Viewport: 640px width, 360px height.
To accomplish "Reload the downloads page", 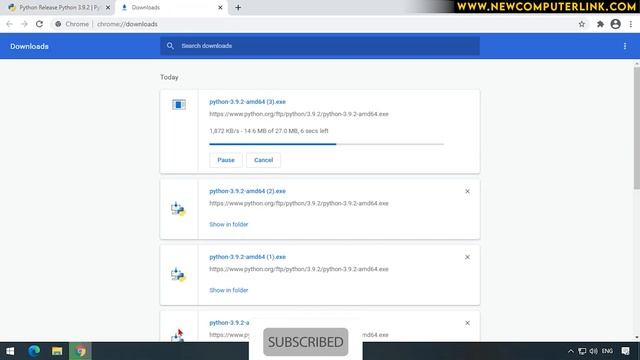I will point(39,24).
